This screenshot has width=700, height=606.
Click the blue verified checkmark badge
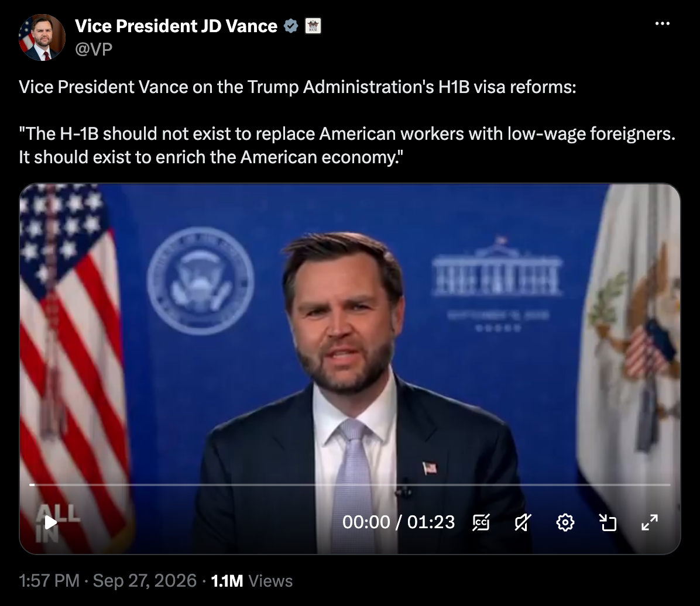[291, 26]
